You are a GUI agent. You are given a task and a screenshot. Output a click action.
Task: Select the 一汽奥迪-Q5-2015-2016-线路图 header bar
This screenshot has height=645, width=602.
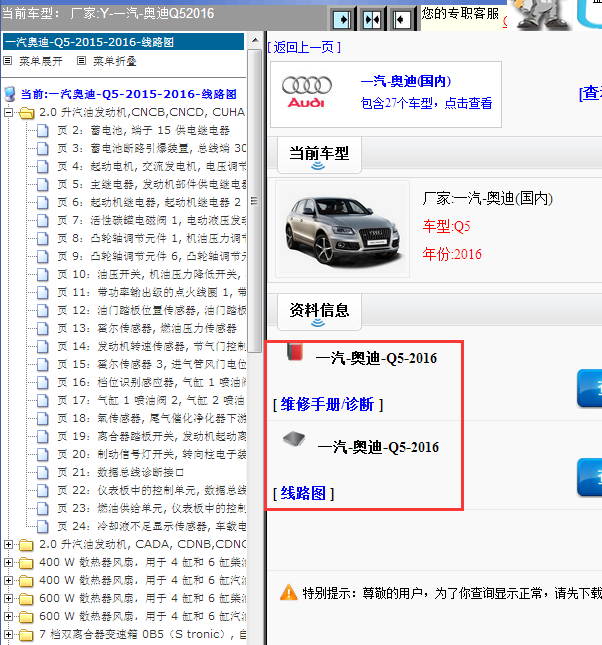123,42
